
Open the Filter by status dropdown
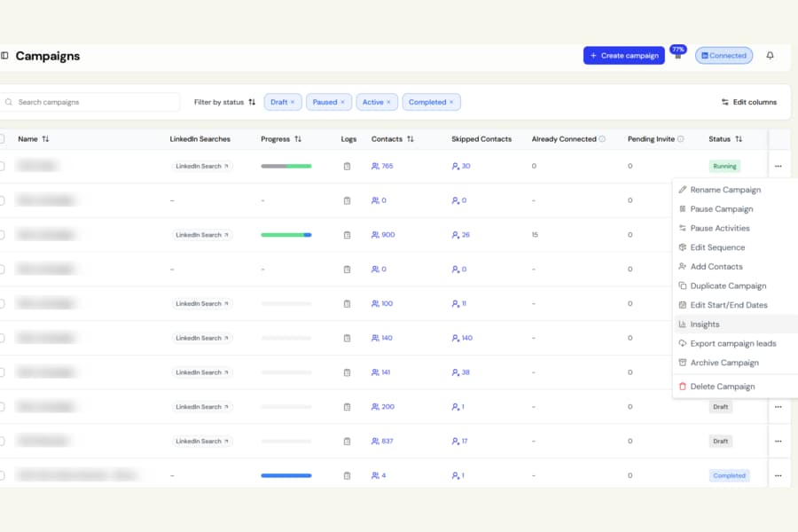(x=224, y=102)
